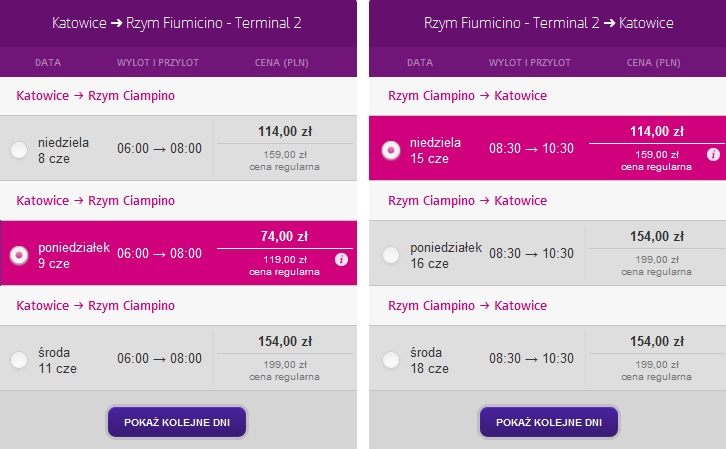726x449 pixels.
Task: Open info icon on 15 cze fare
Action: (713, 155)
